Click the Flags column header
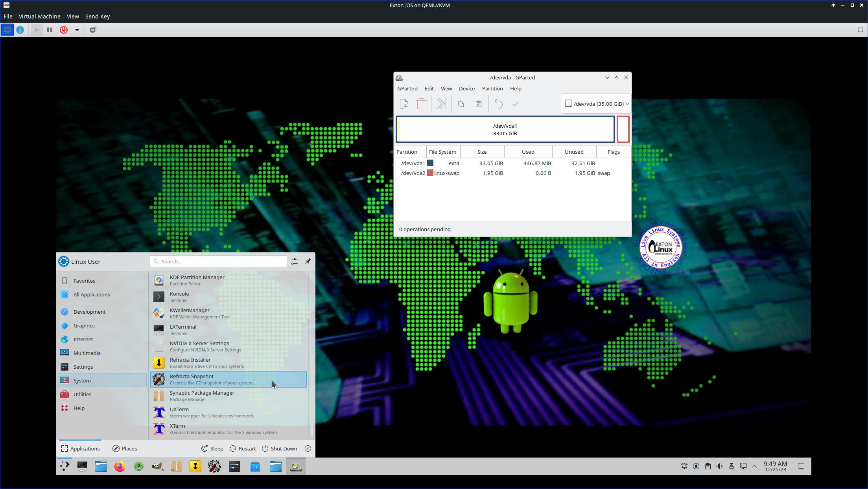 [614, 152]
